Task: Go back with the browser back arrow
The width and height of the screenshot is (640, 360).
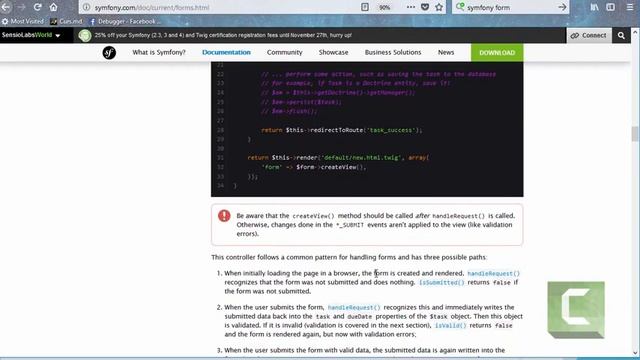Action: click(x=6, y=7)
